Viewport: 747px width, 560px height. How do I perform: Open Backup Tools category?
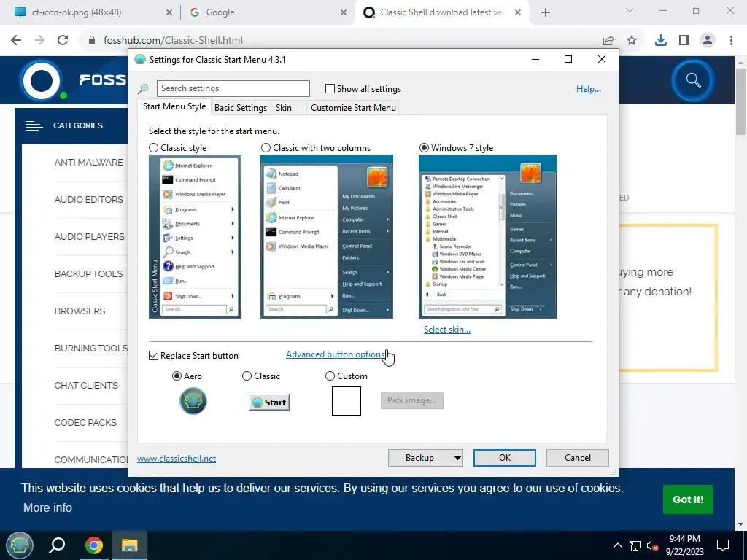[88, 274]
